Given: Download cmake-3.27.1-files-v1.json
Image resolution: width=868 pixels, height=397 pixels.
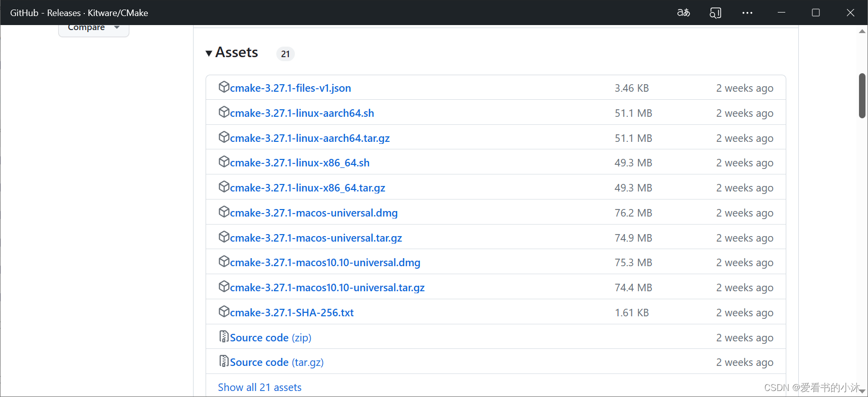Looking at the screenshot, I should [x=290, y=88].
